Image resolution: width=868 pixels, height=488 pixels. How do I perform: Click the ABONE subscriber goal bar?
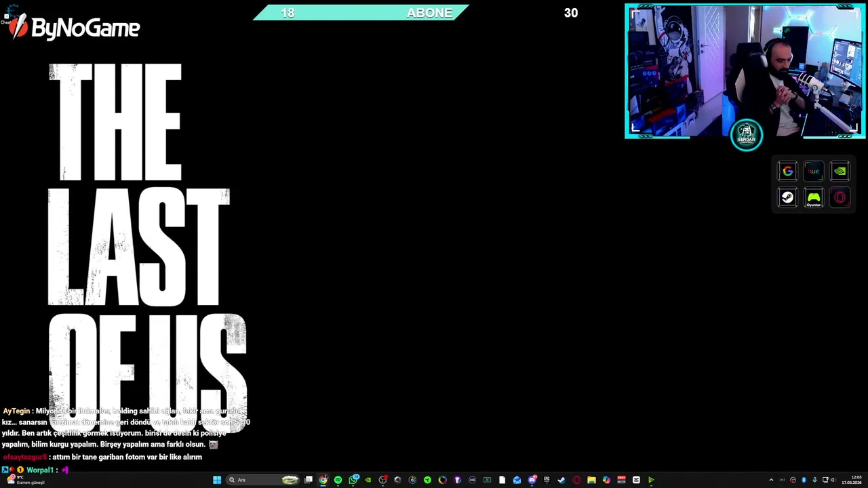point(361,12)
